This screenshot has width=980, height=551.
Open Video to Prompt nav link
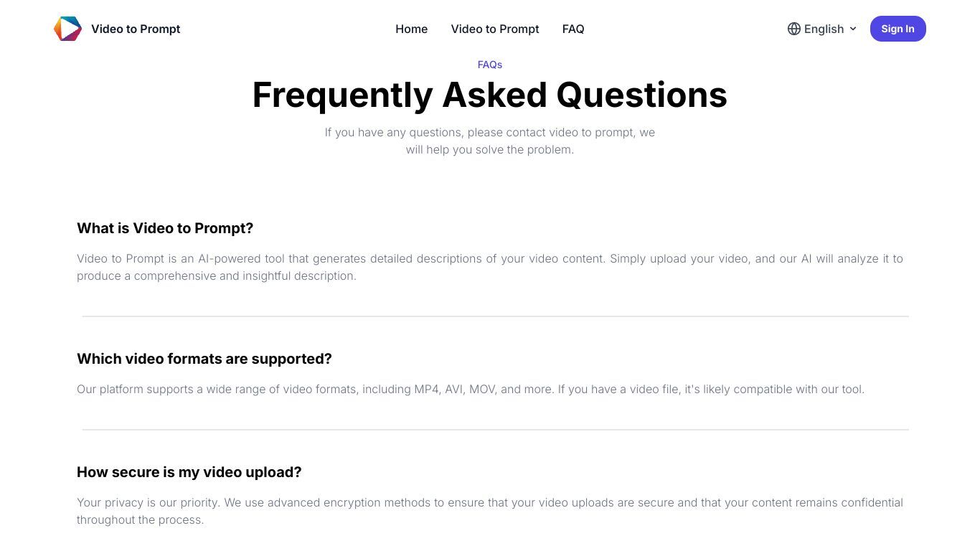point(495,29)
